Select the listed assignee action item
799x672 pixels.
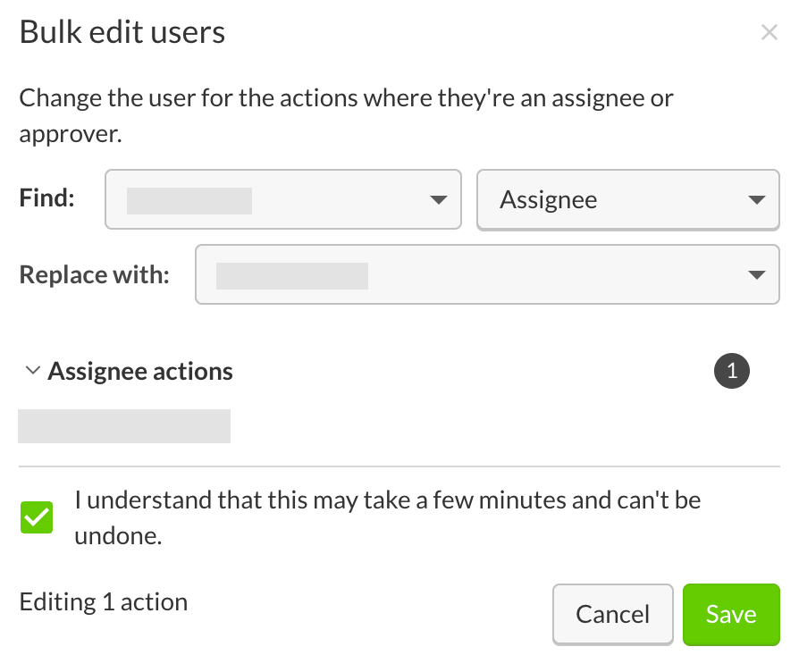(x=124, y=426)
